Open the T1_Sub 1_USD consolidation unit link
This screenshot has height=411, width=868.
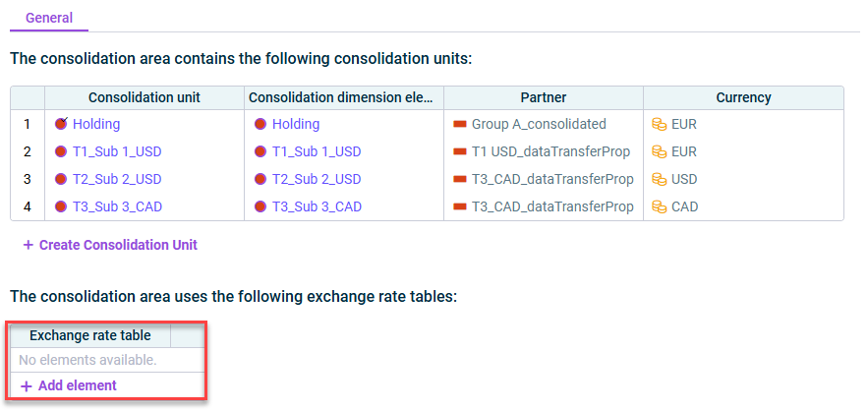(x=117, y=151)
